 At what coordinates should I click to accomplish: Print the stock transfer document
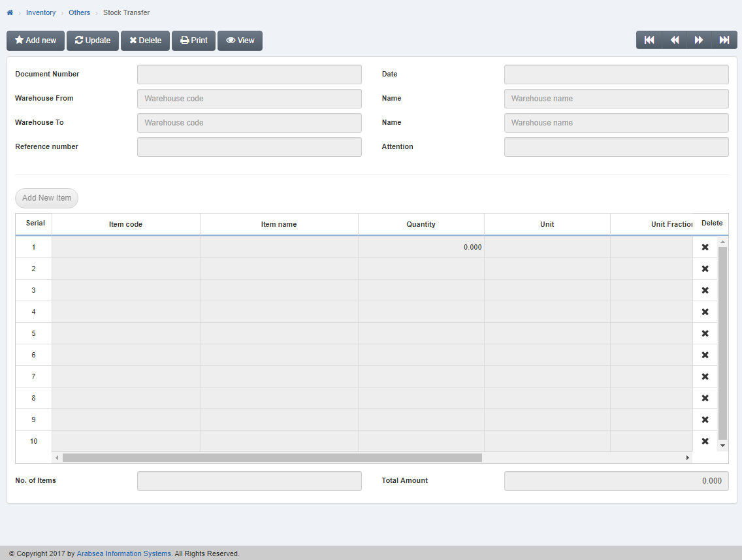pyautogui.click(x=193, y=41)
